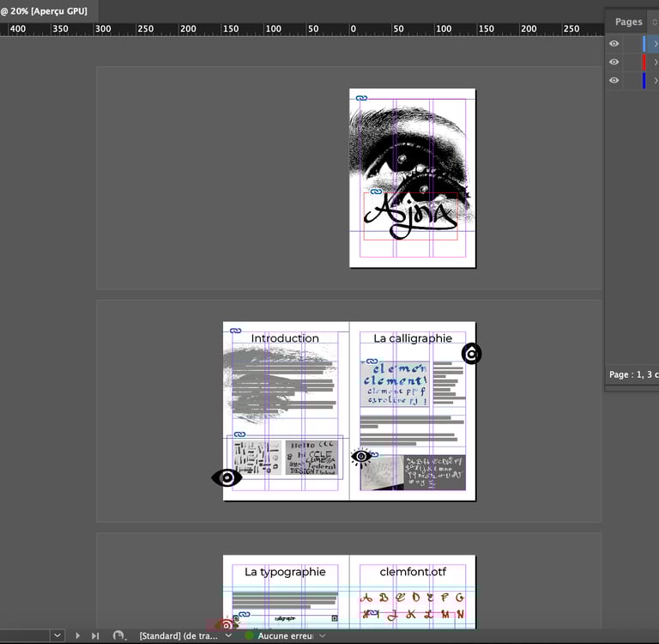Select the '@ 20% [Aperçu GPU]' document tab
659x644 pixels.
44,11
